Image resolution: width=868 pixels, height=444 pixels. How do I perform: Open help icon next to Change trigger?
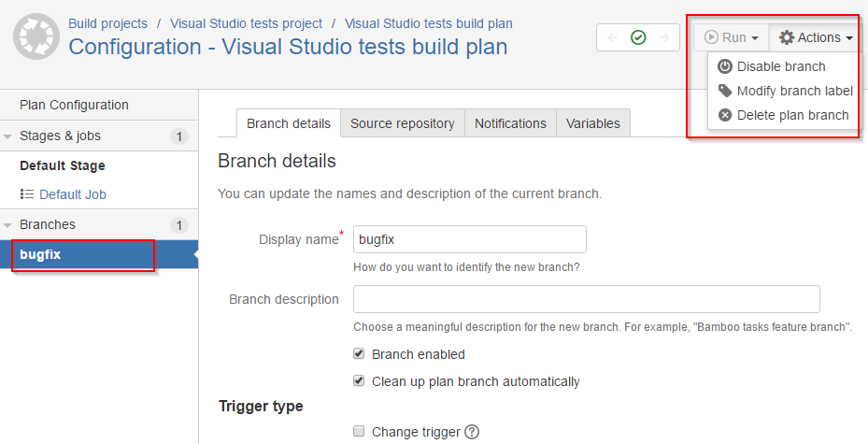472,432
